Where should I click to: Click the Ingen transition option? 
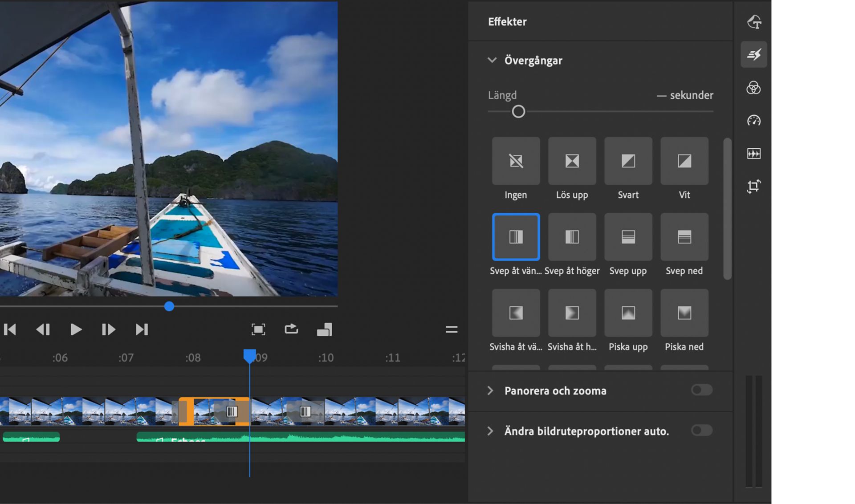click(516, 161)
